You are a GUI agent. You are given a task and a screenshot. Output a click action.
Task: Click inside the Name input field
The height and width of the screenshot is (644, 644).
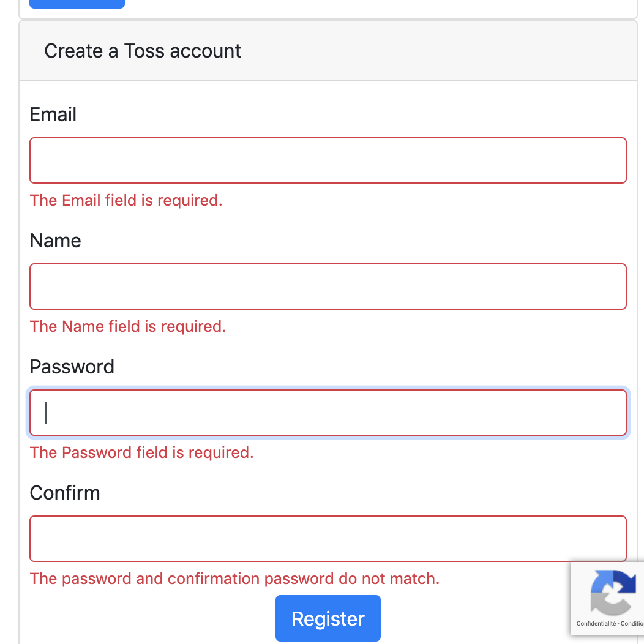coord(328,286)
